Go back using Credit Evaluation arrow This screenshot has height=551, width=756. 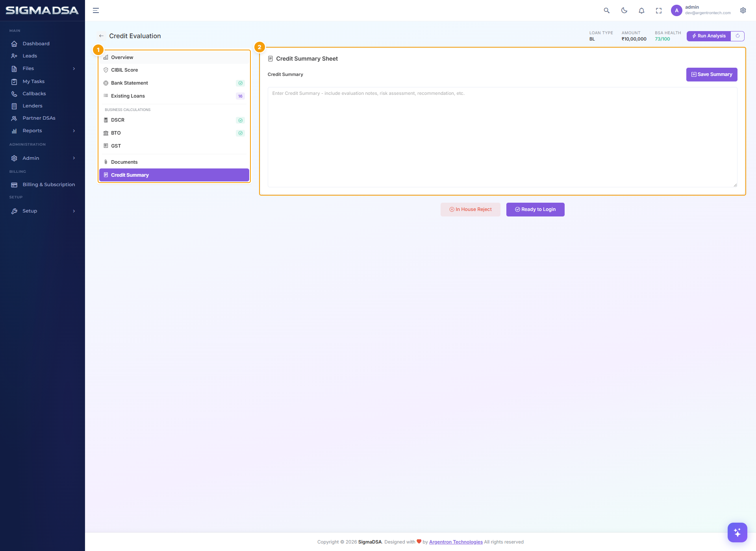pyautogui.click(x=101, y=36)
